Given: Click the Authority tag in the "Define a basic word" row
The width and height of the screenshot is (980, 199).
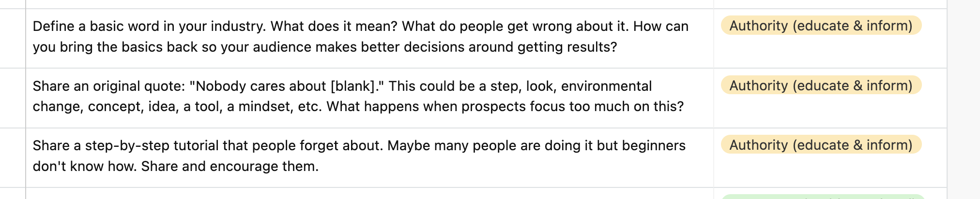Looking at the screenshot, I should (821, 26).
